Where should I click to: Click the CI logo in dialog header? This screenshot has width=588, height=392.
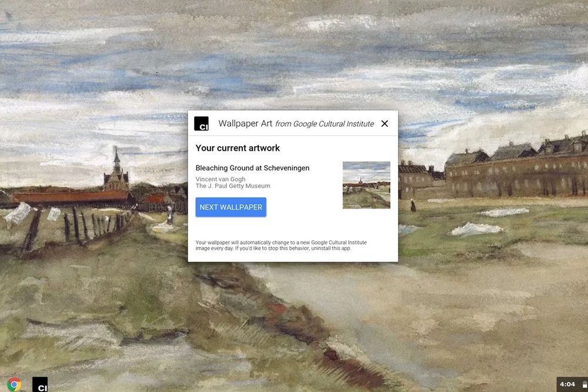201,123
